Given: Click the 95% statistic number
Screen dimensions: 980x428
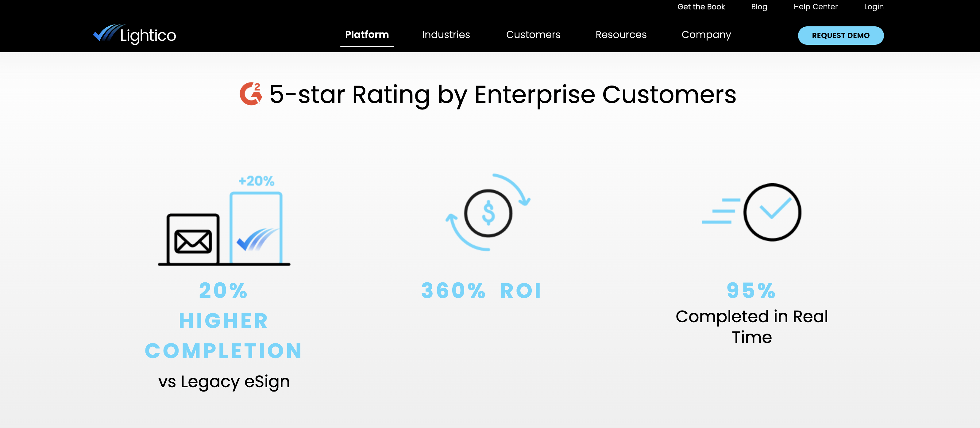Looking at the screenshot, I should [x=751, y=291].
